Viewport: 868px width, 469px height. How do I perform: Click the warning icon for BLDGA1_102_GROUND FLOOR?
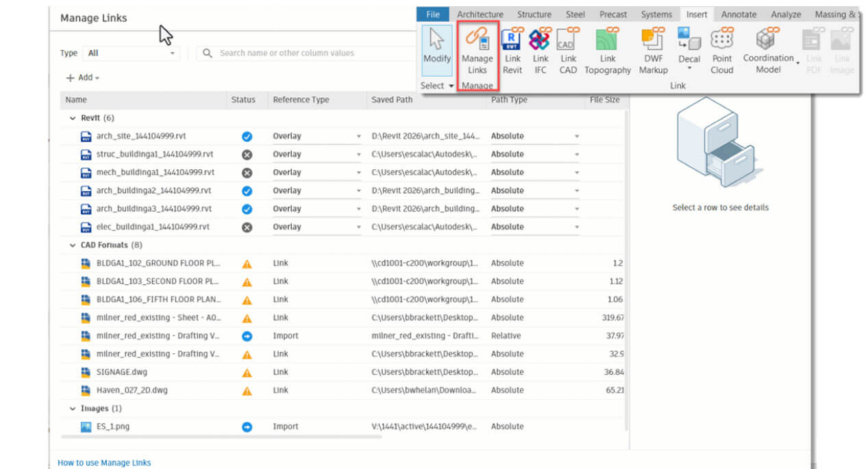tap(247, 264)
